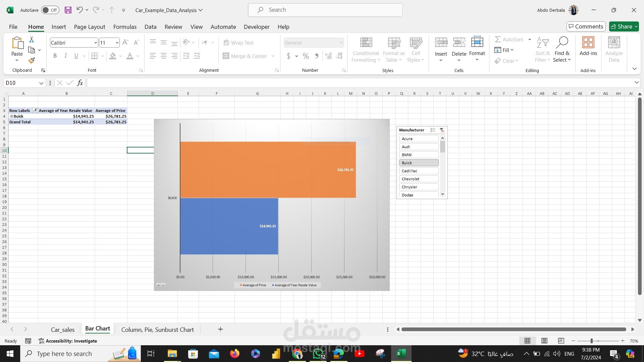Screen dimensions: 644x362
Task: Launch Excel from the Windows taskbar
Action: pyautogui.click(x=401, y=354)
